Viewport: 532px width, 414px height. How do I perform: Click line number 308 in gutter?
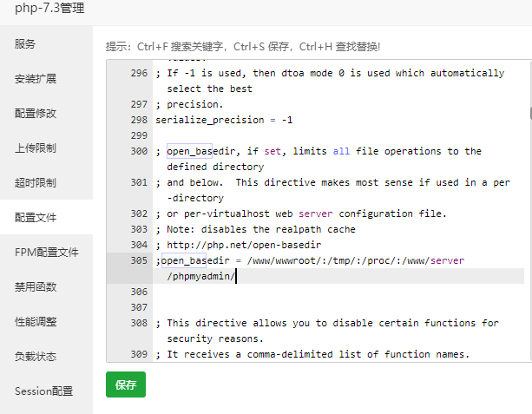139,323
